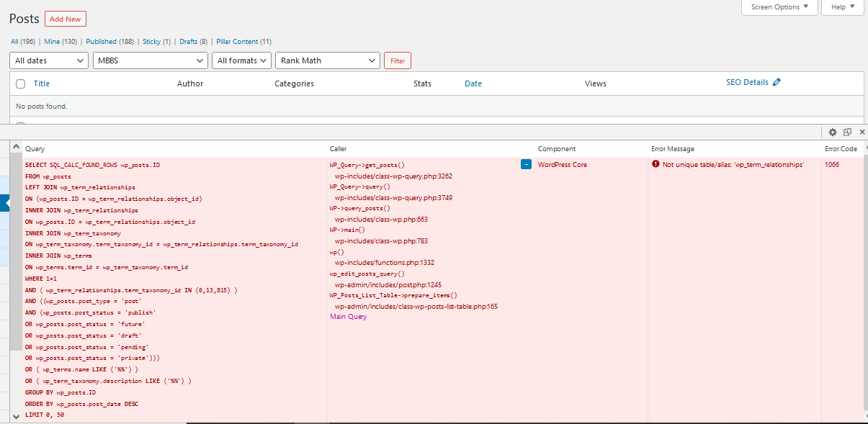Click WP->main() caller entry
Screen dimensions: 868x424
pos(347,230)
